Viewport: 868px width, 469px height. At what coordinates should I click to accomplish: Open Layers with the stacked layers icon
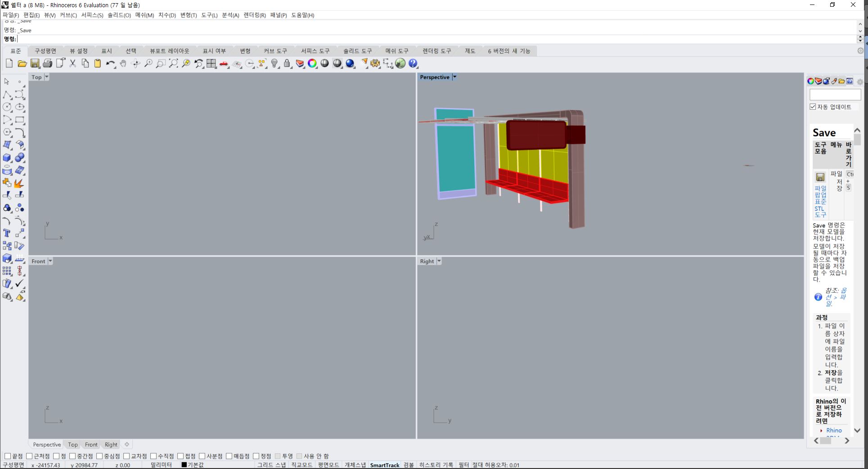click(300, 63)
